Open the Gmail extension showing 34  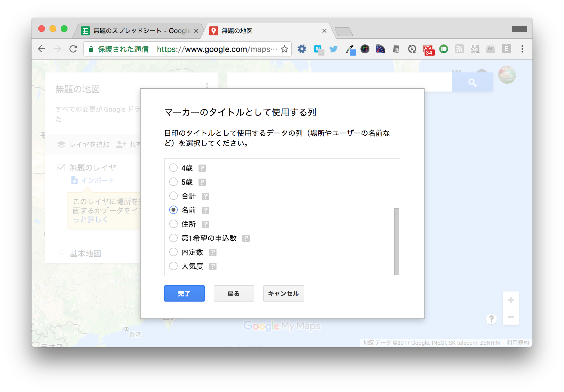[x=428, y=50]
